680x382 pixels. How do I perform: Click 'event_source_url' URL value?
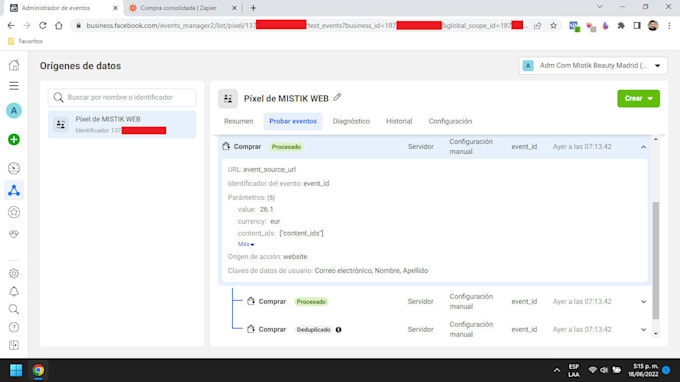coord(270,170)
